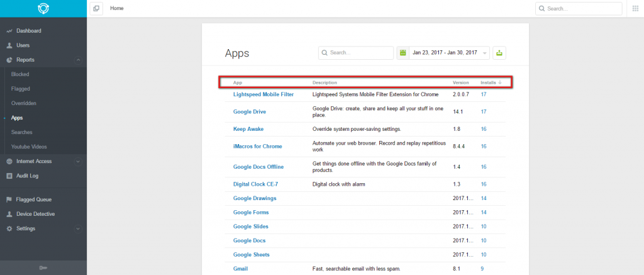Click the Device Detective person icon
This screenshot has width=644, height=275.
pyautogui.click(x=9, y=214)
